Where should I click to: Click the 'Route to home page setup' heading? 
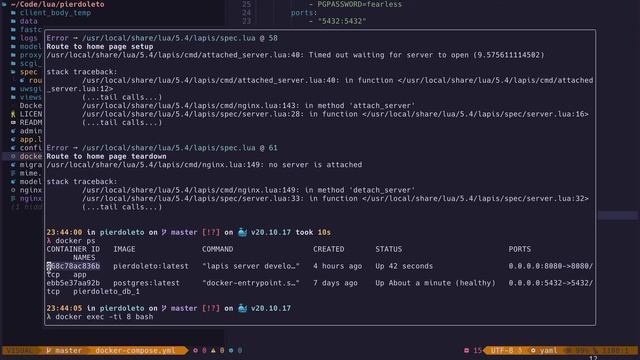click(100, 47)
